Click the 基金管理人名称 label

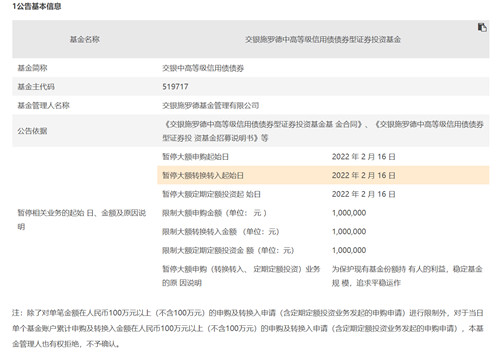[43, 105]
